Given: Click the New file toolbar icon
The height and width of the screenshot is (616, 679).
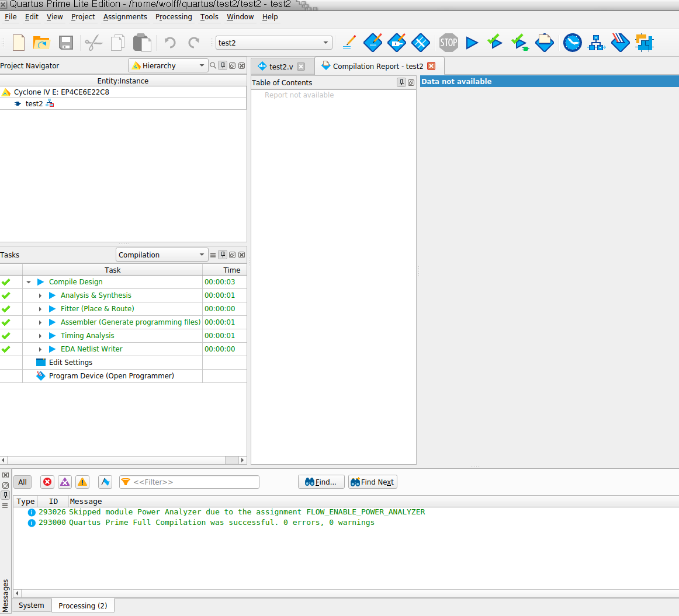Looking at the screenshot, I should coord(19,43).
